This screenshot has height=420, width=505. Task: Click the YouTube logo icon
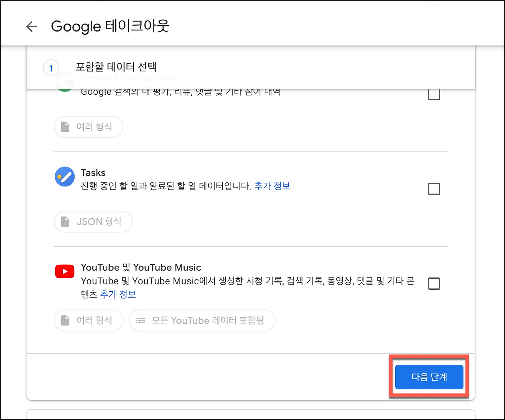pos(65,272)
